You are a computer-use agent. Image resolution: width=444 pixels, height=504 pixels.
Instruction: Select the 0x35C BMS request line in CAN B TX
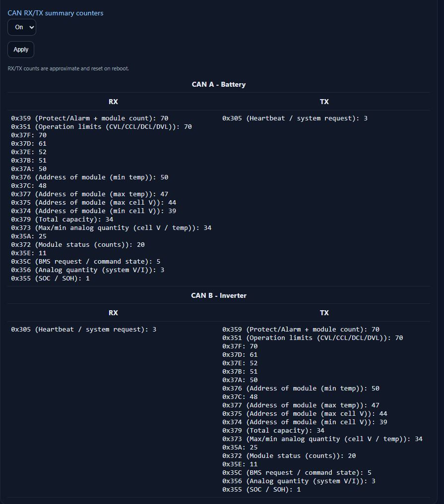[x=296, y=472]
